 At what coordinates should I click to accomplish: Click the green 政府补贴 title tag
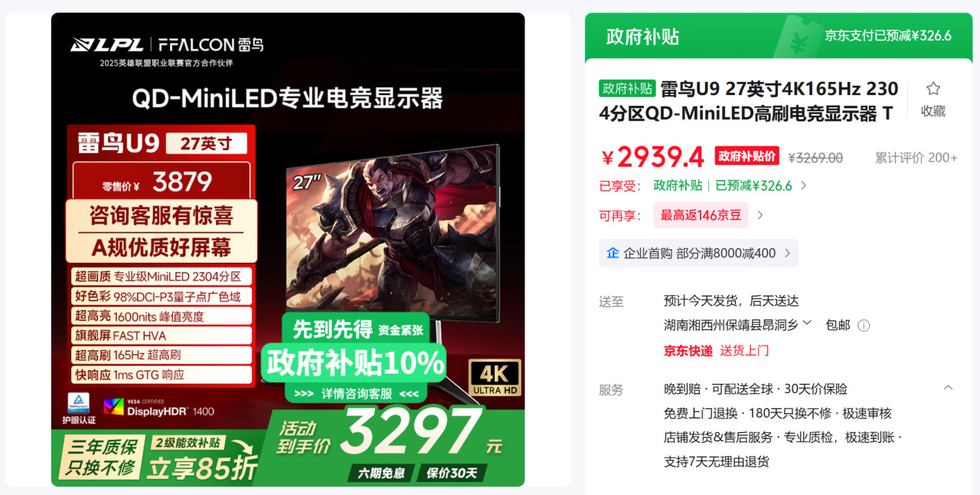click(627, 88)
